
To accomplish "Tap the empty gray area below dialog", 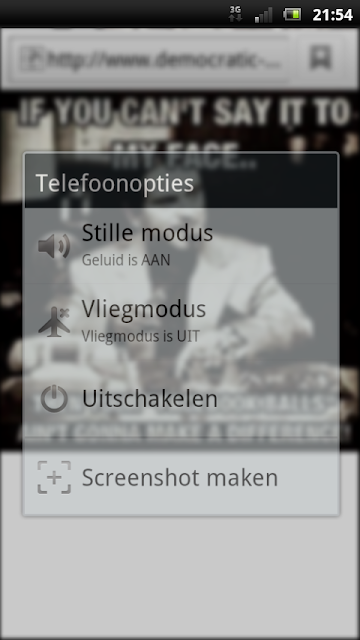I will pyautogui.click(x=180, y=576).
